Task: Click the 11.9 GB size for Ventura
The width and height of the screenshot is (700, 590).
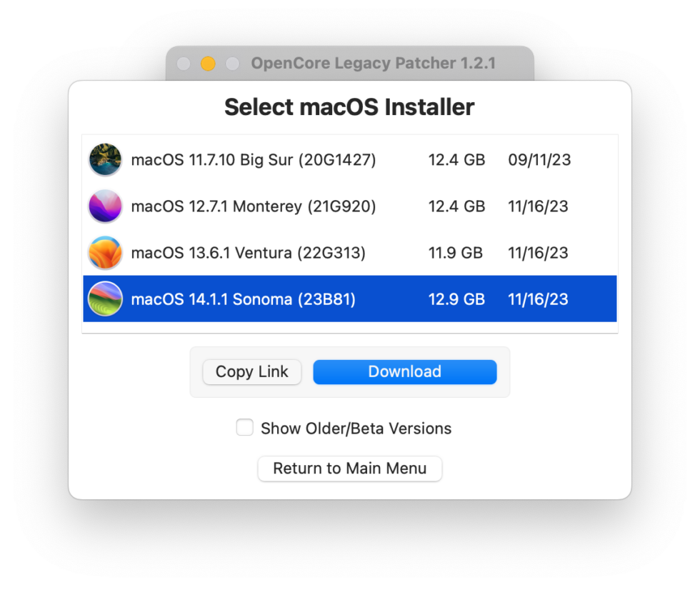Action: (455, 253)
